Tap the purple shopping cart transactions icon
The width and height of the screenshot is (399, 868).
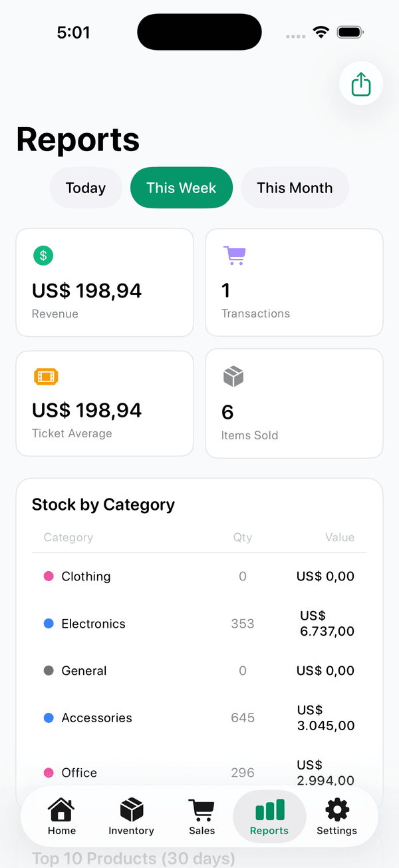(234, 255)
